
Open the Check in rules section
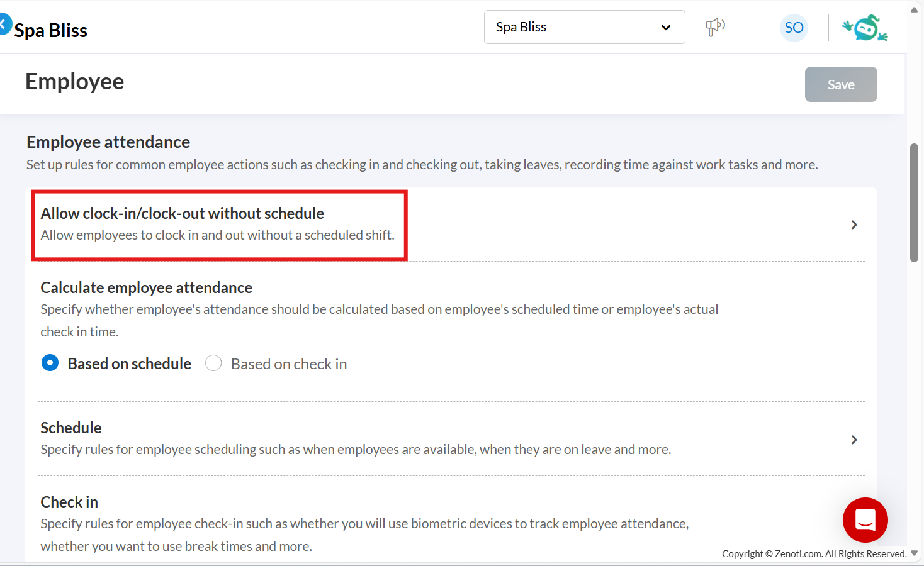click(x=69, y=502)
